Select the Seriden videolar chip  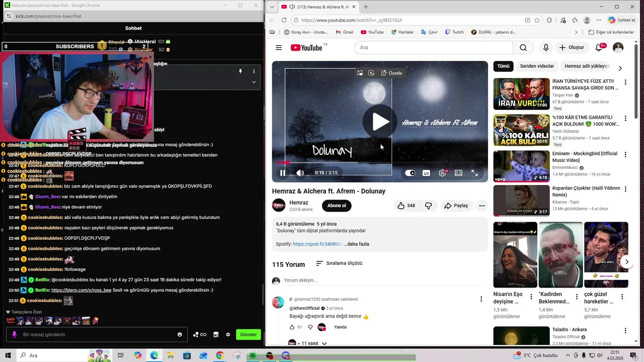(x=537, y=66)
